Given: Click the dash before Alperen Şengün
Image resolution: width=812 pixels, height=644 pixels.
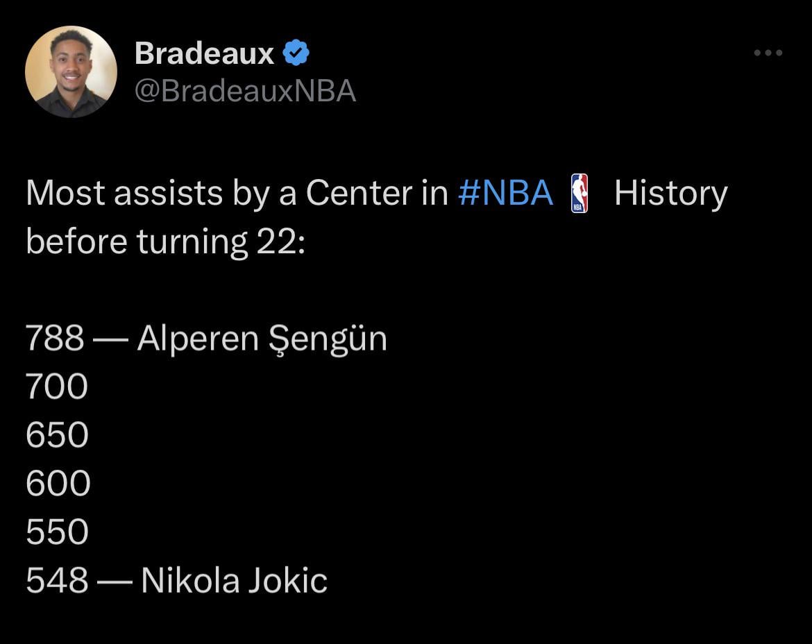Looking at the screenshot, I should coord(110,339).
